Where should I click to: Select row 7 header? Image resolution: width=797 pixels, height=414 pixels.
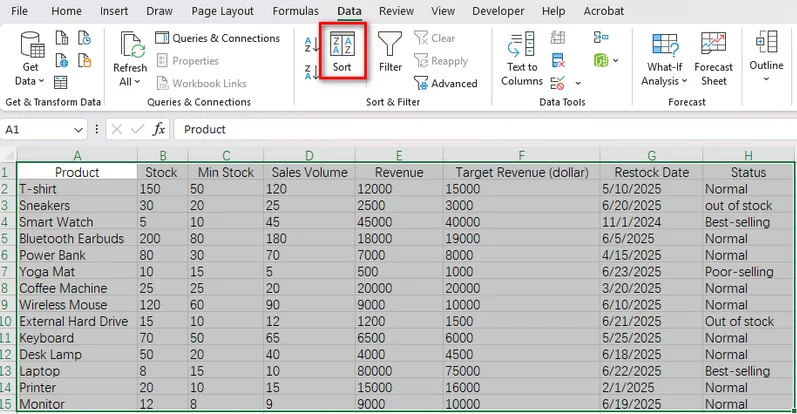coord(6,272)
